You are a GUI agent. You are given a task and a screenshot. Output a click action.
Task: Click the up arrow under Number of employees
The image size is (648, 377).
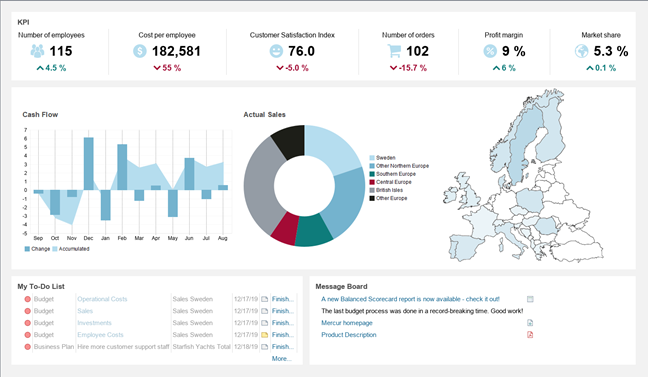[x=40, y=68]
